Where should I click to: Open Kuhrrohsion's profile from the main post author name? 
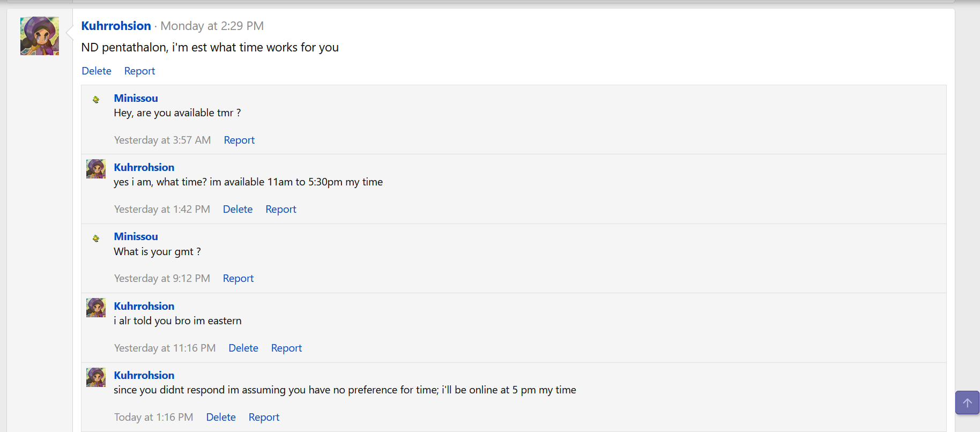(116, 26)
